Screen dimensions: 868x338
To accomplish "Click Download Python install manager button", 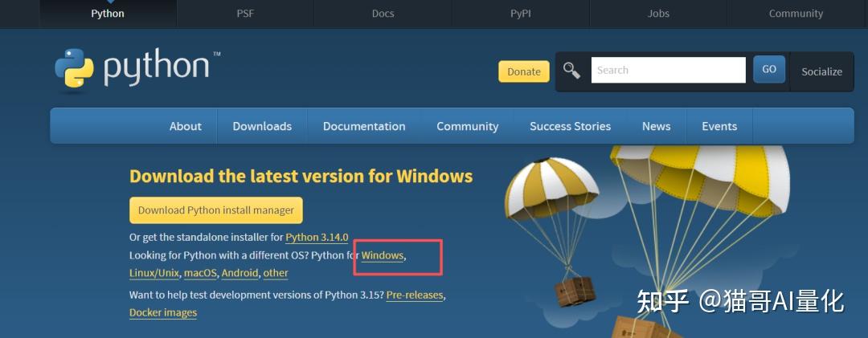I will [x=216, y=210].
